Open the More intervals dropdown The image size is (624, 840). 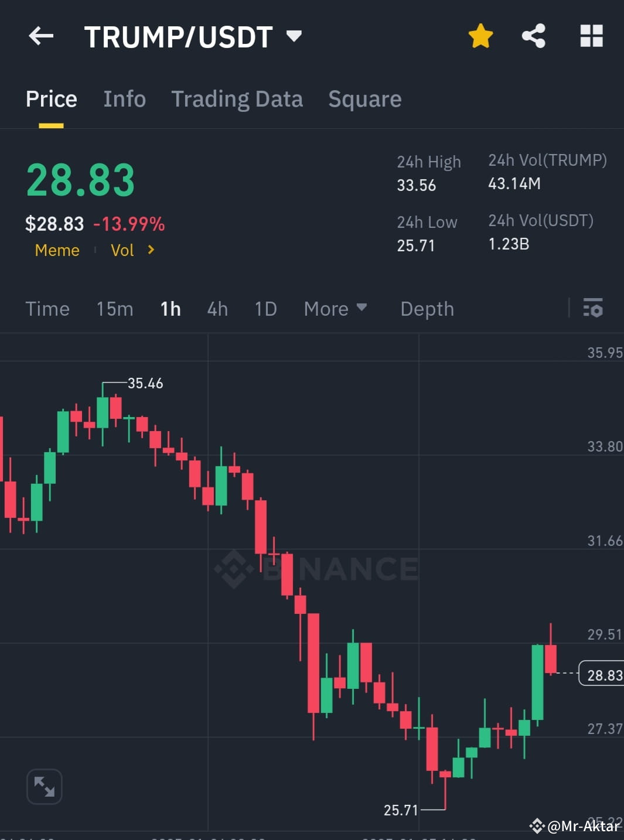pyautogui.click(x=335, y=309)
